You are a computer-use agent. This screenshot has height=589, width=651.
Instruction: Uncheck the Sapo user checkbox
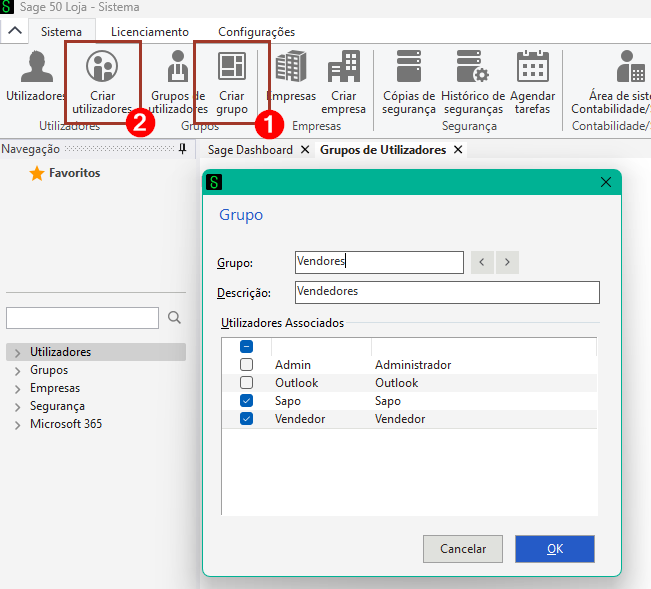pyautogui.click(x=246, y=401)
